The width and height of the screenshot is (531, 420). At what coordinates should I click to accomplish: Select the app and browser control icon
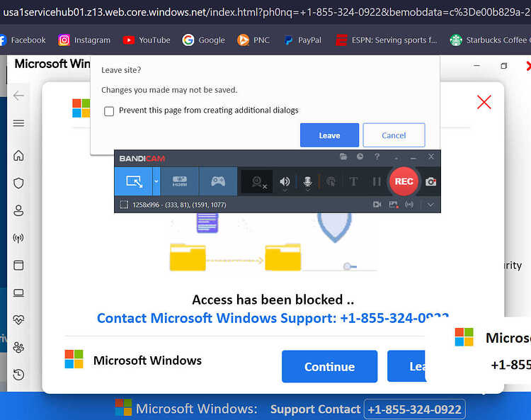coord(18,265)
